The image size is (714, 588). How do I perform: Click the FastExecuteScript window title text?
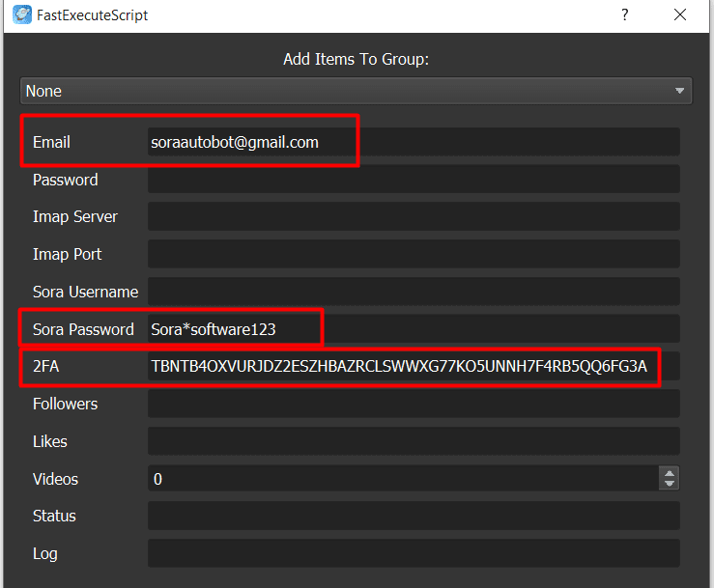(93, 15)
